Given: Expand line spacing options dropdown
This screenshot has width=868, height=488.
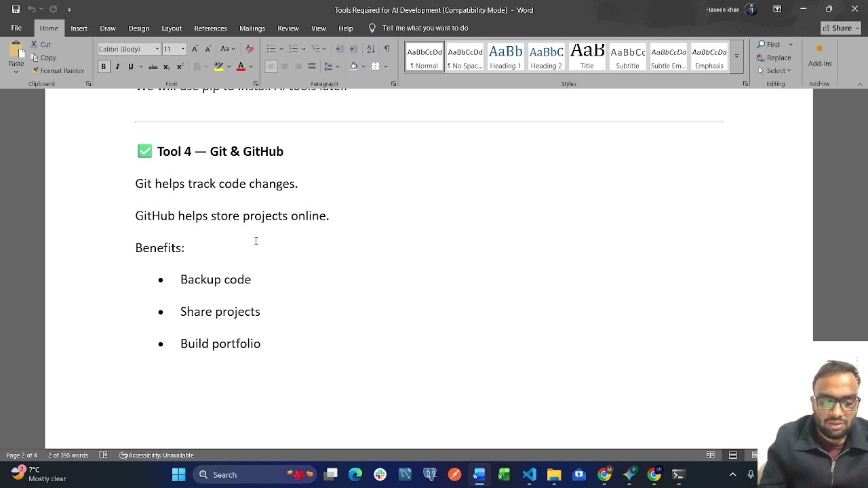Looking at the screenshot, I should pyautogui.click(x=337, y=66).
